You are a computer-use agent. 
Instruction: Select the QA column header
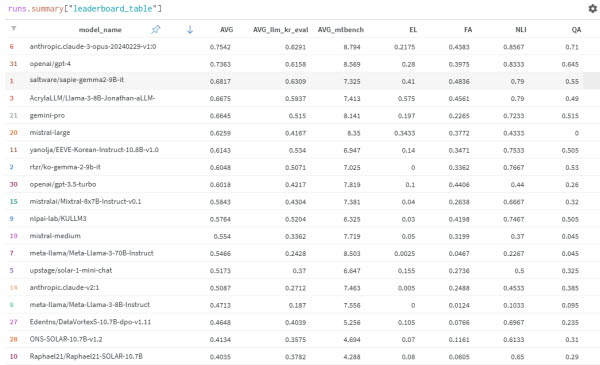click(576, 29)
